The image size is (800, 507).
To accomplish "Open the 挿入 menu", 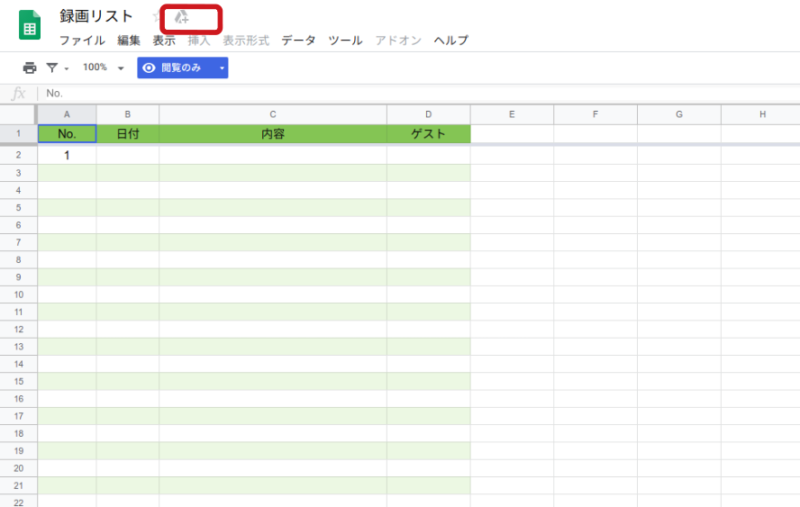I will (x=199, y=40).
